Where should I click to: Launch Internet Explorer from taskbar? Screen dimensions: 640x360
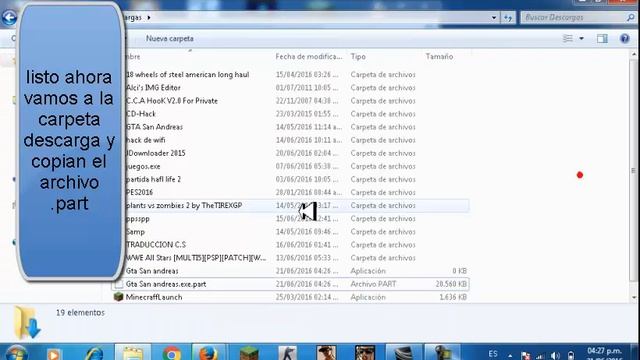[x=95, y=353]
